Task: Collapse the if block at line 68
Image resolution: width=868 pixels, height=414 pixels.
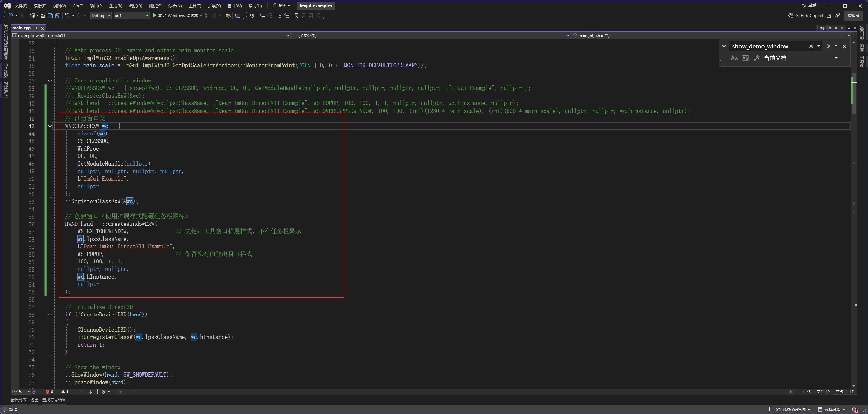Action: [x=50, y=315]
